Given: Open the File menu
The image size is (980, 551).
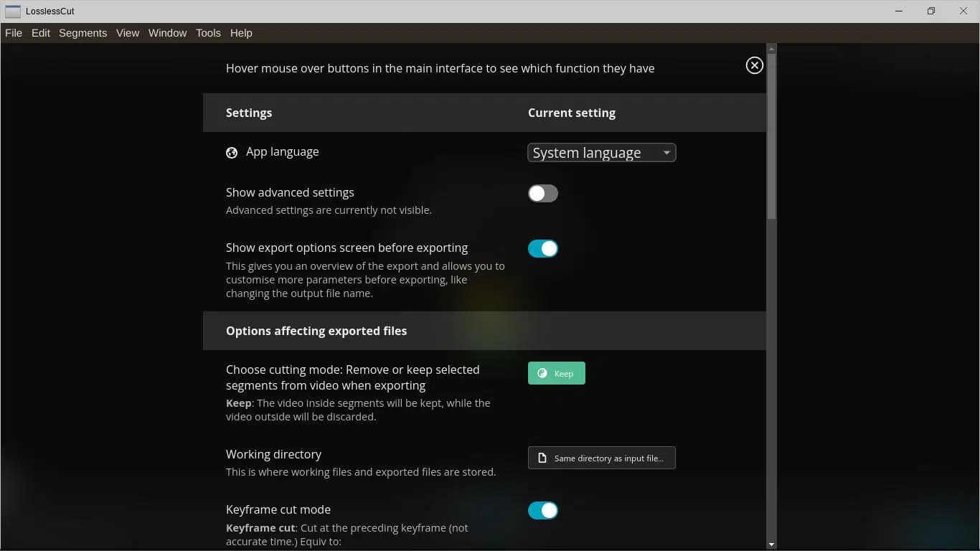Looking at the screenshot, I should pyautogui.click(x=14, y=33).
